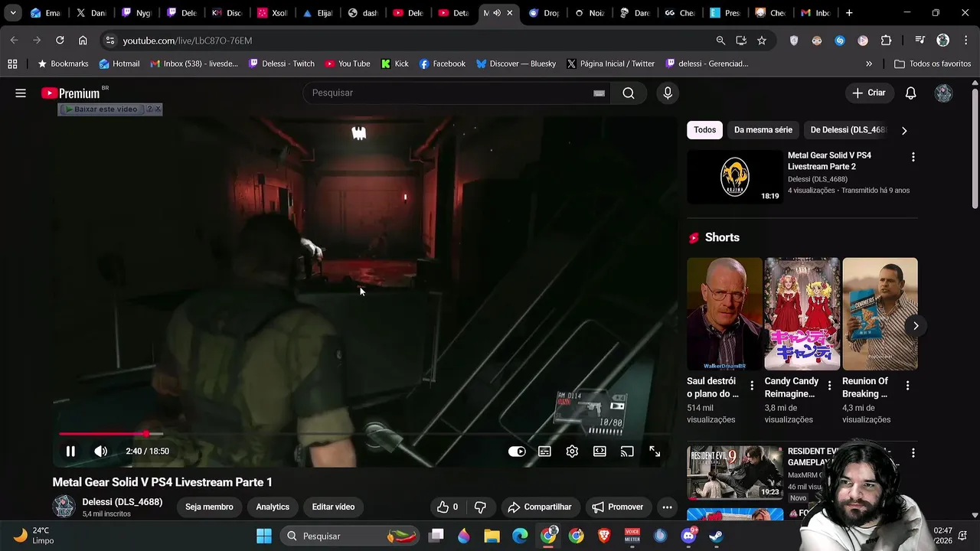Viewport: 980px width, 551px height.
Task: Open the Todos os favoritos folder
Action: click(x=933, y=64)
